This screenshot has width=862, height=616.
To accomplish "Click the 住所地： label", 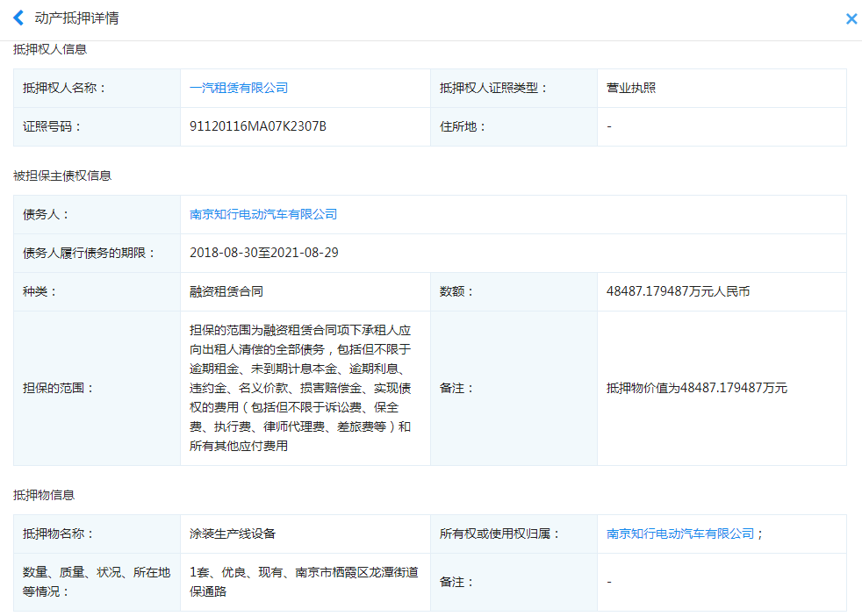I will 463,126.
